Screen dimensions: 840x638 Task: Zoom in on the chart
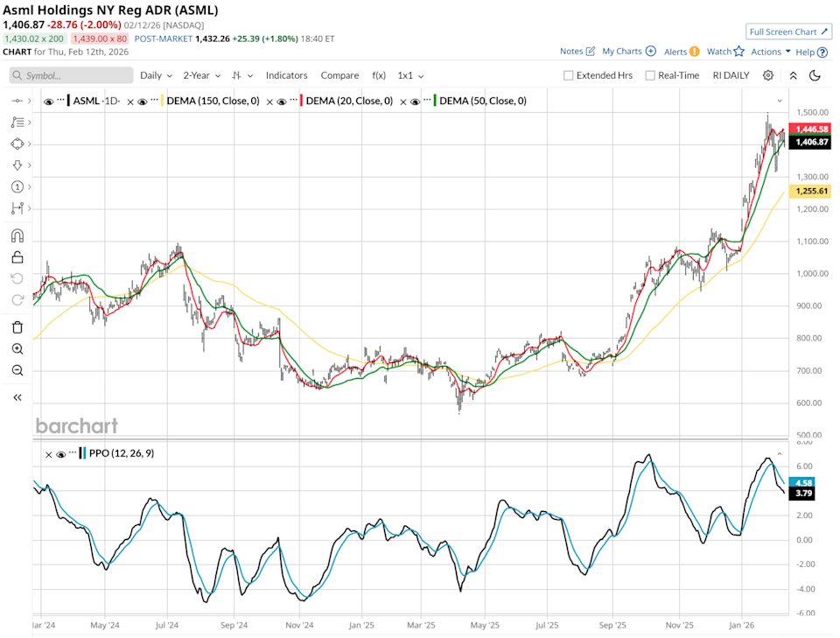tap(16, 348)
